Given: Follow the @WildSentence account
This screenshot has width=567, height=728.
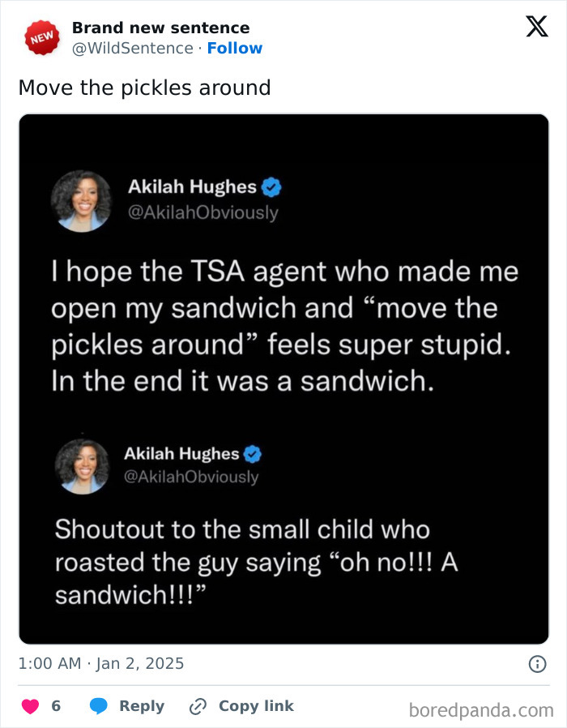Looking at the screenshot, I should click(x=235, y=48).
